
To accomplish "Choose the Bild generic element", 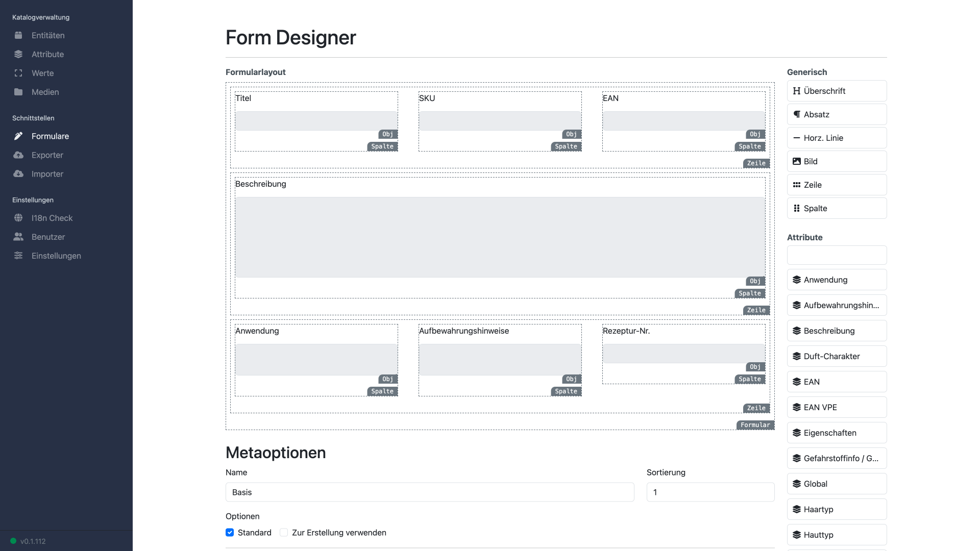I will [837, 161].
